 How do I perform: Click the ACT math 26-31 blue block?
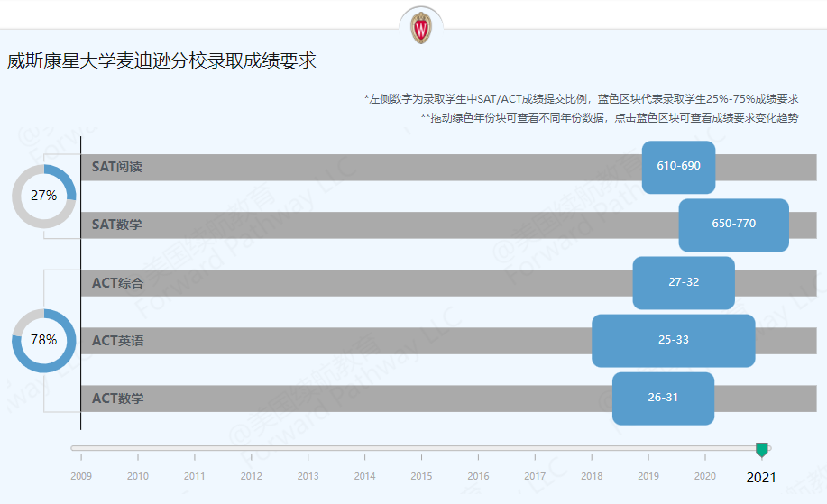pos(663,399)
